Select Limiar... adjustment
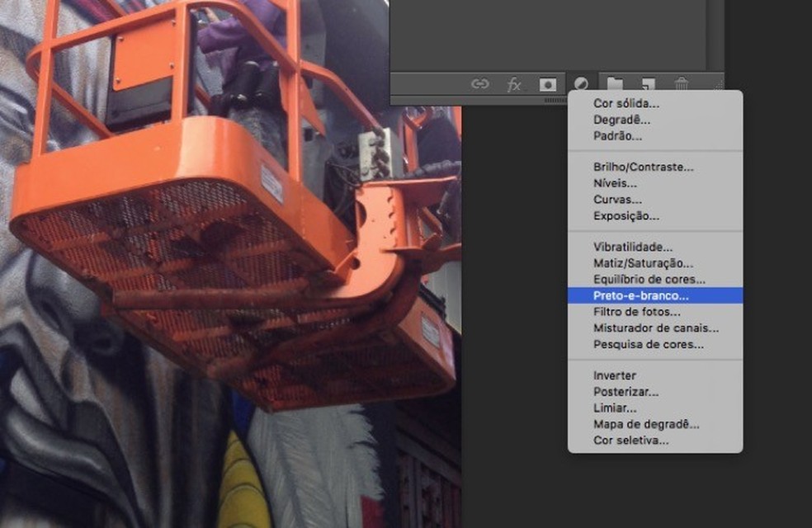This screenshot has height=528, width=812. coord(655,408)
